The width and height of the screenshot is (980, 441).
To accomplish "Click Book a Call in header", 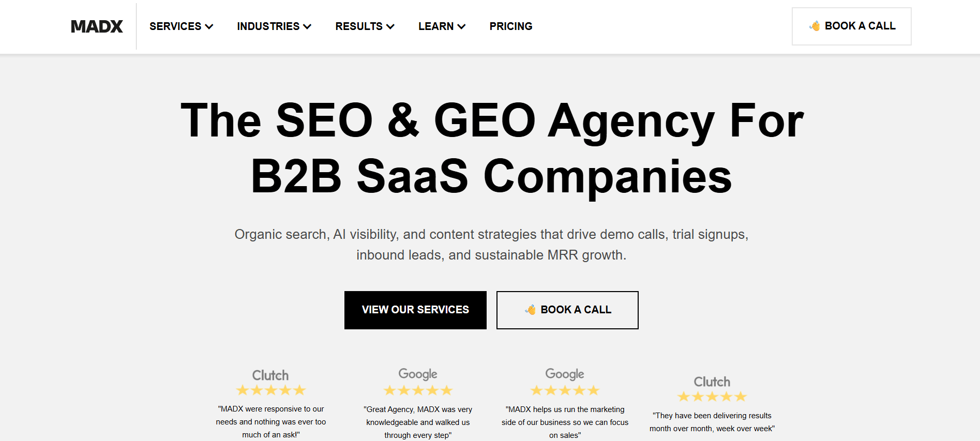I will pyautogui.click(x=852, y=26).
